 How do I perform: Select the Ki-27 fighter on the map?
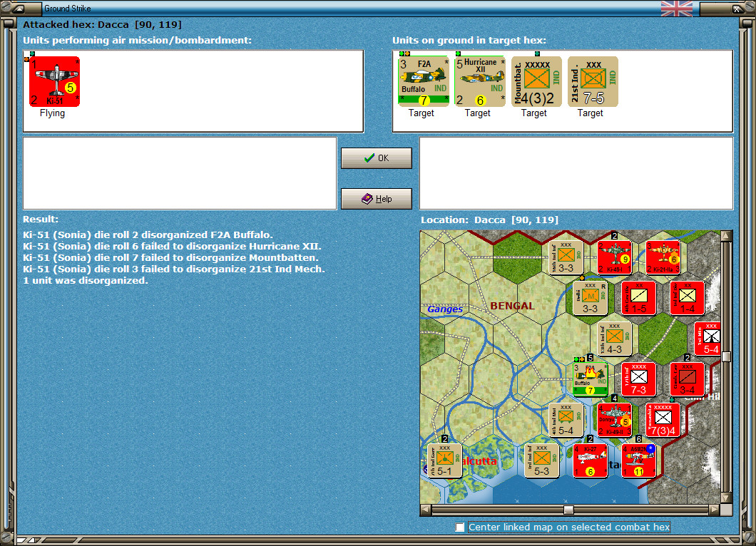[x=590, y=460]
